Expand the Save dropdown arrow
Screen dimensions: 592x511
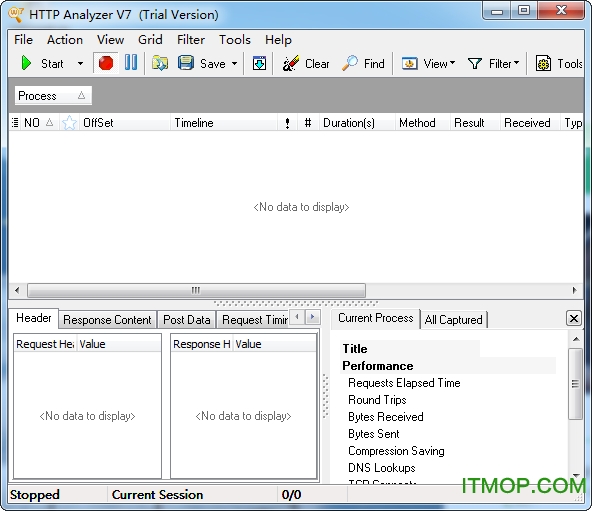[x=234, y=63]
